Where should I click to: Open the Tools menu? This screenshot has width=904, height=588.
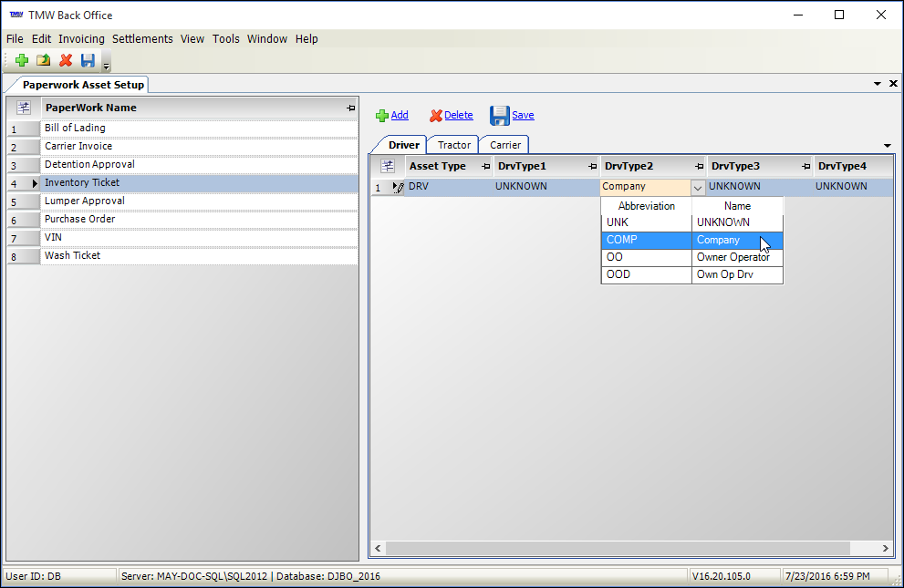[225, 38]
